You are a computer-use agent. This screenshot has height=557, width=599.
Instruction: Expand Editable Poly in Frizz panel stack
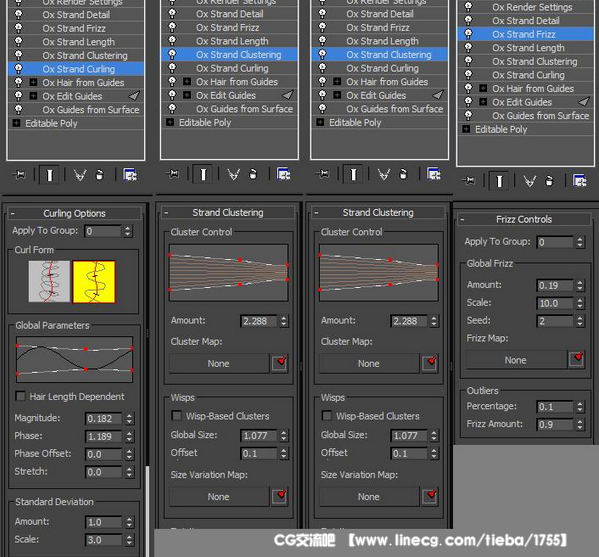point(466,129)
